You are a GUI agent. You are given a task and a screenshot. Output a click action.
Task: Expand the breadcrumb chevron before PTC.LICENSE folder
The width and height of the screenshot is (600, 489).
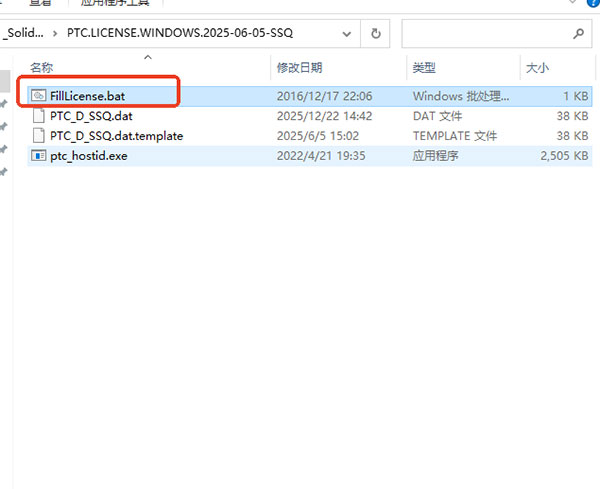coord(55,33)
